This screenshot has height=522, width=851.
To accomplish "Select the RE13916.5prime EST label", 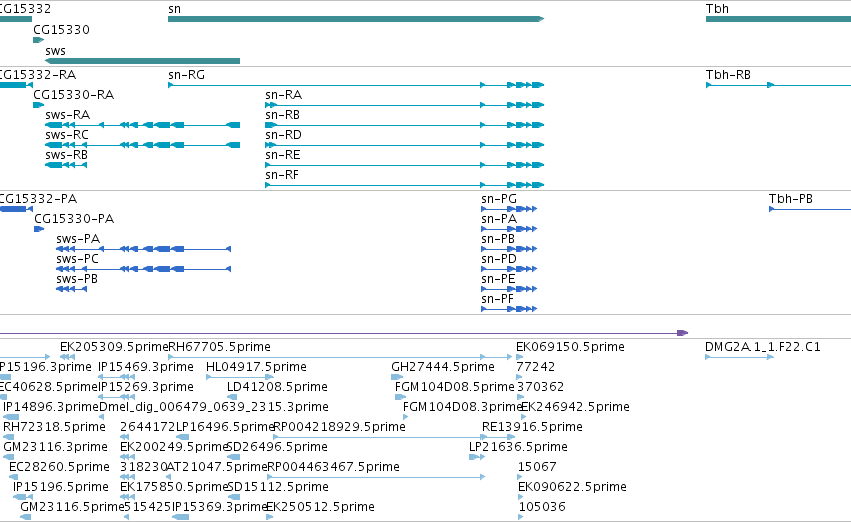I will (532, 427).
